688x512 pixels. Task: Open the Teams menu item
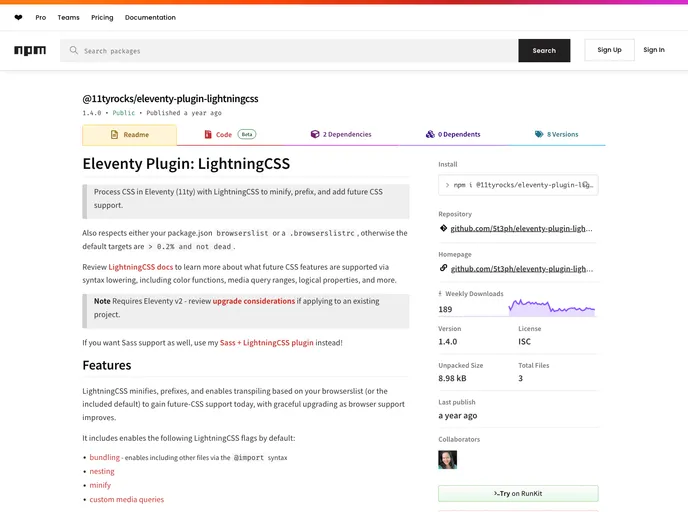(x=68, y=18)
